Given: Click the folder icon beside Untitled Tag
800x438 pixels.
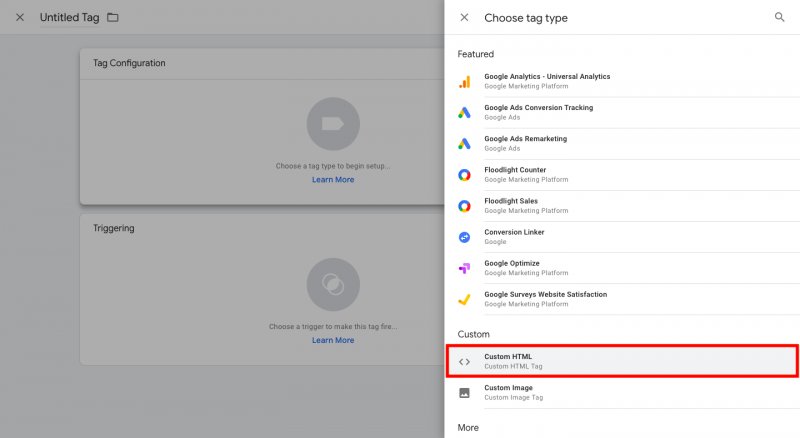Looking at the screenshot, I should click(x=113, y=17).
